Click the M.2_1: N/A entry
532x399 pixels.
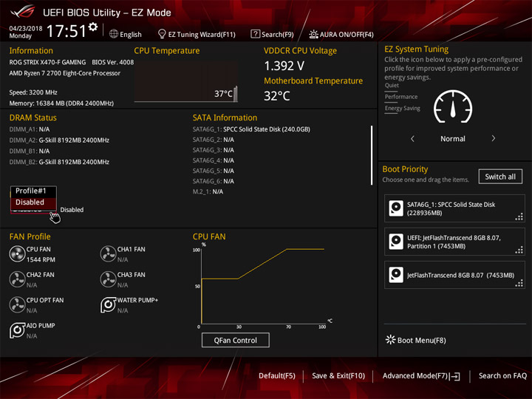208,191
